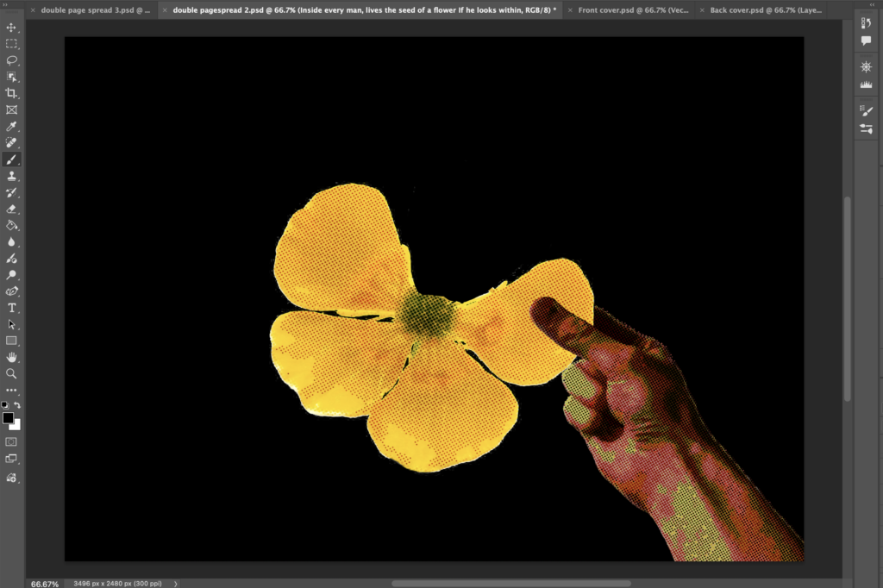The image size is (883, 588).
Task: Select the Horizontal Type tool
Action: point(12,308)
